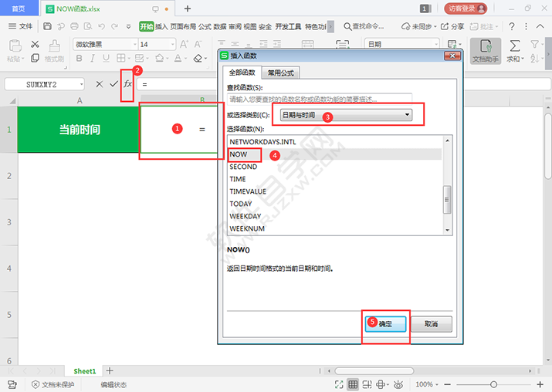Click the Fill color bucket icon
Viewport: 552px width, 392px height.
(x=160, y=58)
